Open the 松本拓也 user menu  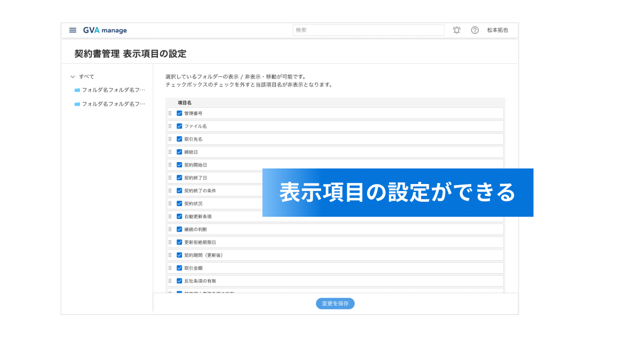pyautogui.click(x=497, y=30)
